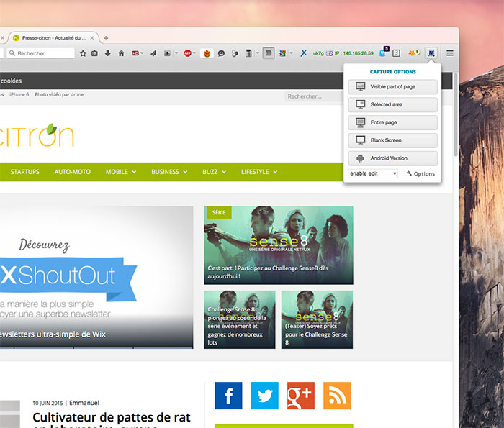Bookmark this page with the star icon
Viewport: 504px width, 428px height.
[83, 53]
